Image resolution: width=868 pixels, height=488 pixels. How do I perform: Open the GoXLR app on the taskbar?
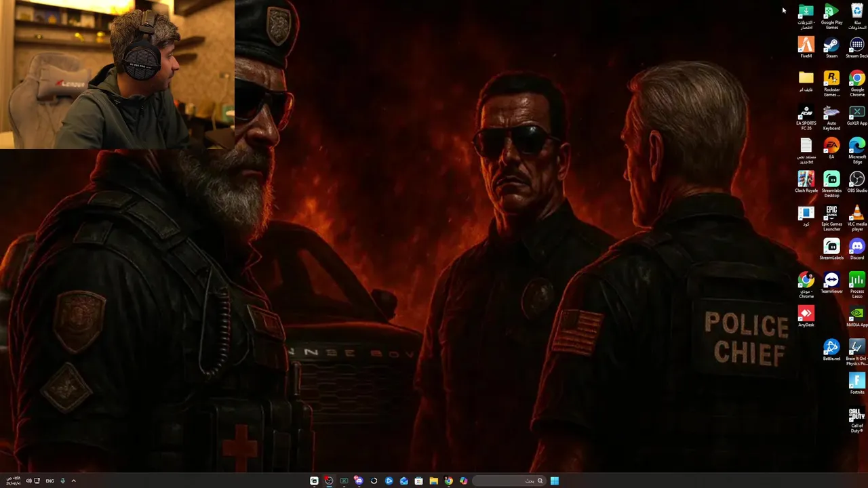pyautogui.click(x=344, y=481)
